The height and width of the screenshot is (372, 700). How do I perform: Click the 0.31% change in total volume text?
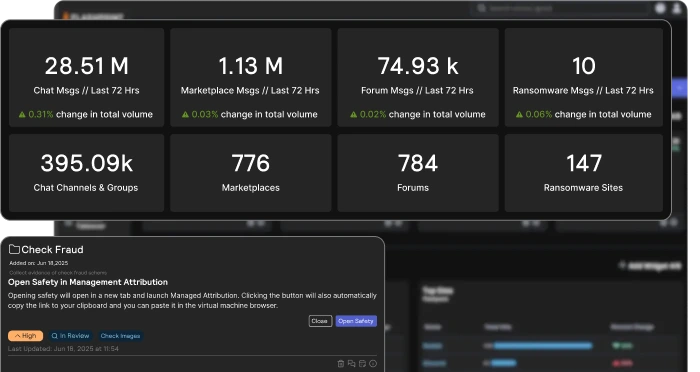click(91, 114)
